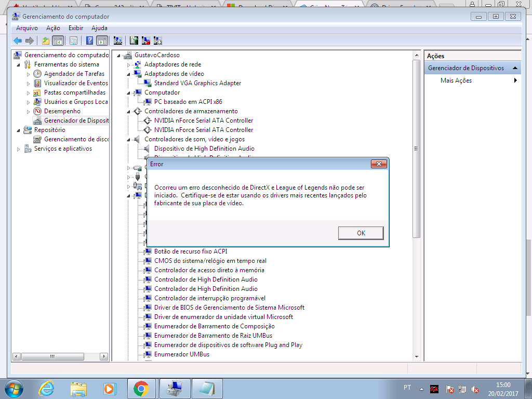Open the blue Help question mark icon
Viewport: 532px width, 399px height.
click(x=89, y=41)
